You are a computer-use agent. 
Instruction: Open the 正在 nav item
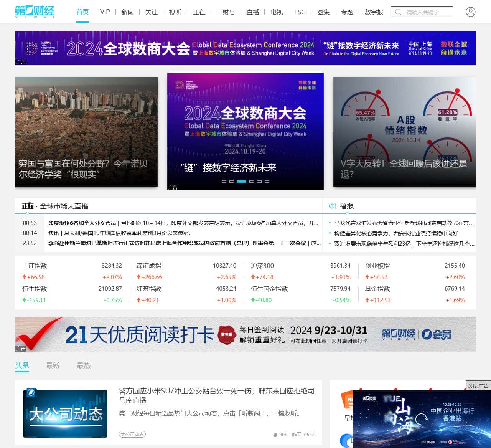pos(199,12)
